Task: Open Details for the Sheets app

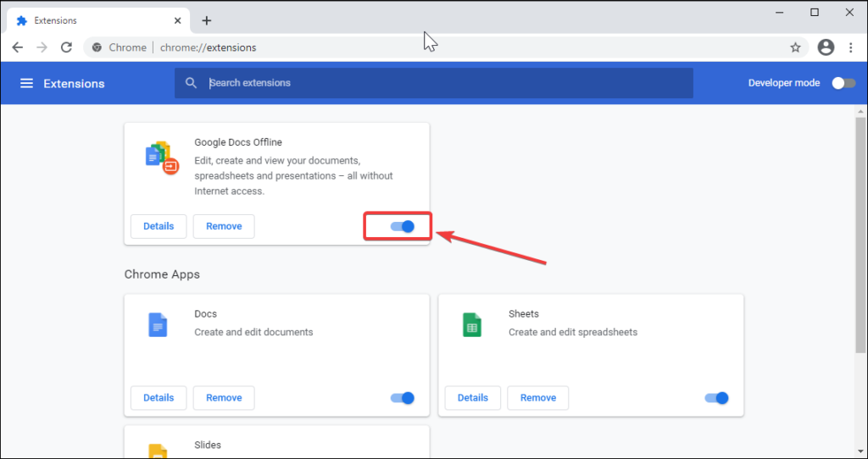Action: click(x=473, y=398)
